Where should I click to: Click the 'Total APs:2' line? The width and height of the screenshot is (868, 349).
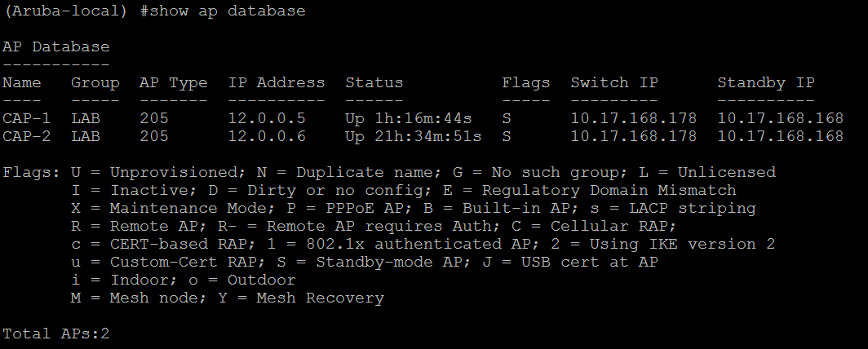point(56,334)
